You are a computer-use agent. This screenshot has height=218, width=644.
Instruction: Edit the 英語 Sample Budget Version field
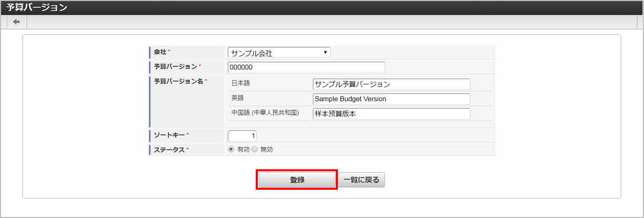pos(391,99)
